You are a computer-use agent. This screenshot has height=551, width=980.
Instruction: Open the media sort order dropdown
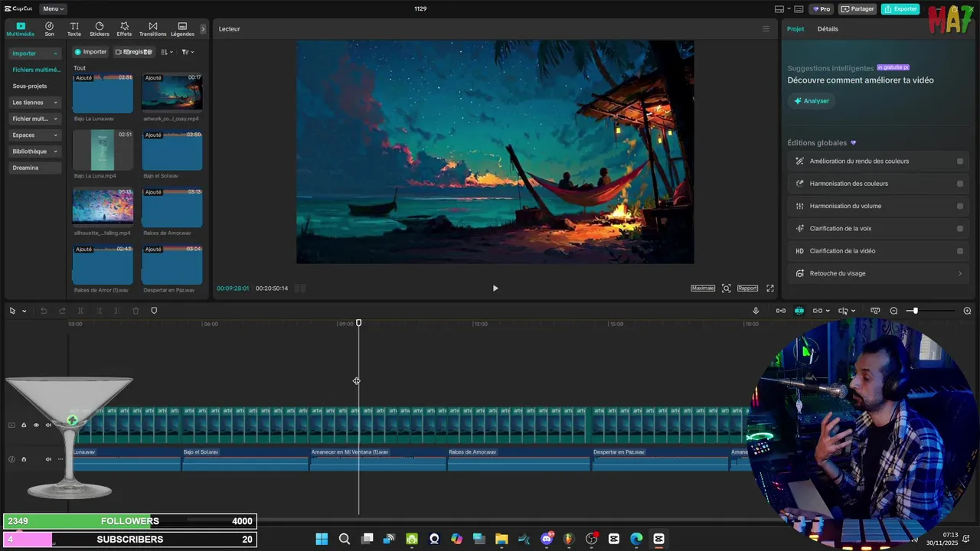167,52
